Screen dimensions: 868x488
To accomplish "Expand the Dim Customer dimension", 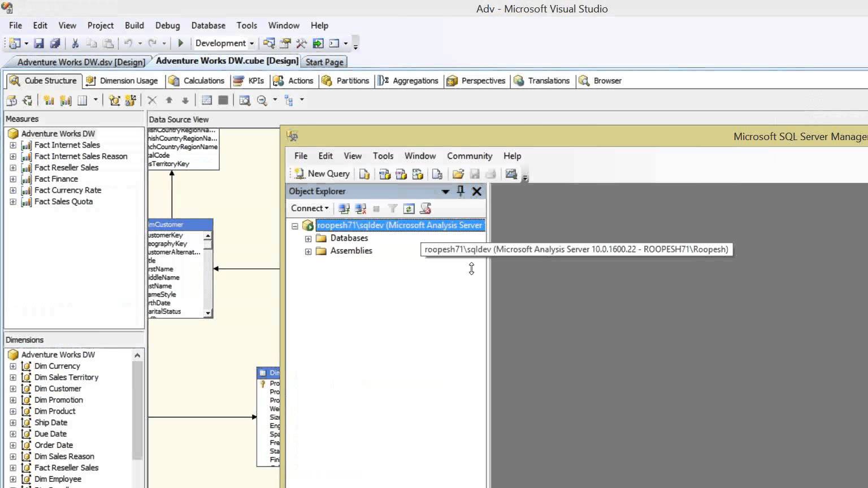I will pos(13,389).
